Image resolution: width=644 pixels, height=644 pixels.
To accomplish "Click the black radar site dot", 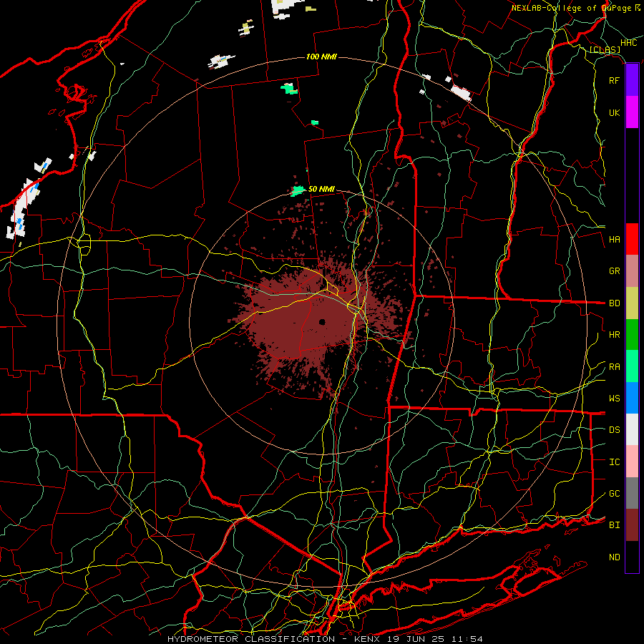I will (322, 322).
